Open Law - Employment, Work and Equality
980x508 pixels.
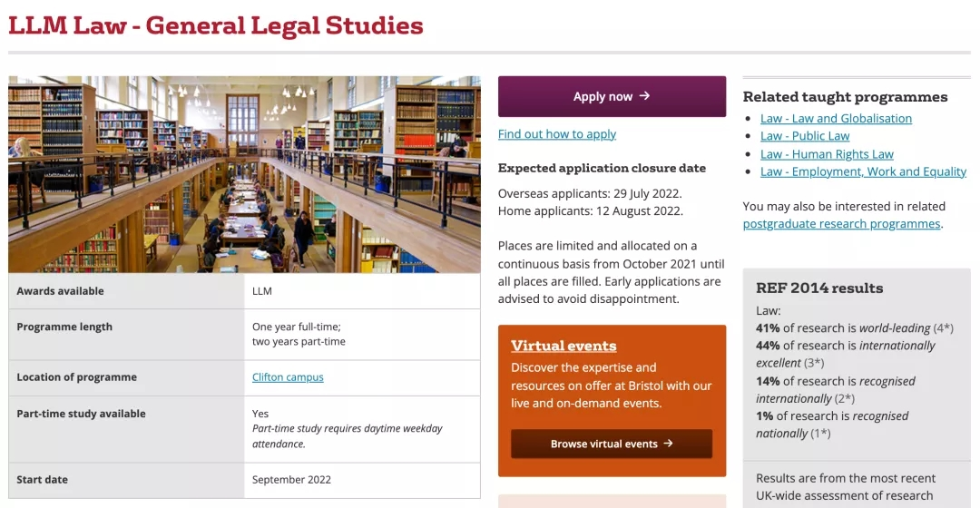[x=863, y=171]
